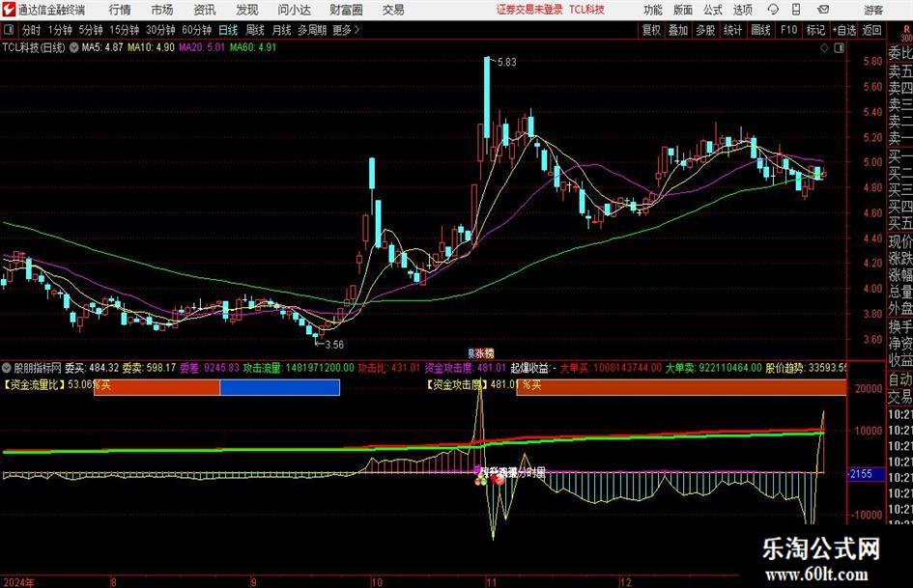Open the mail envelope icon

(823, 10)
